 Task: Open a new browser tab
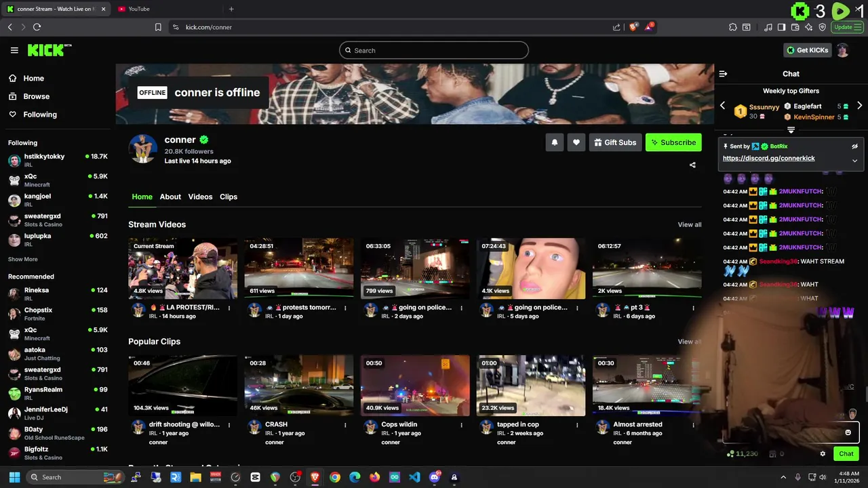click(x=231, y=9)
